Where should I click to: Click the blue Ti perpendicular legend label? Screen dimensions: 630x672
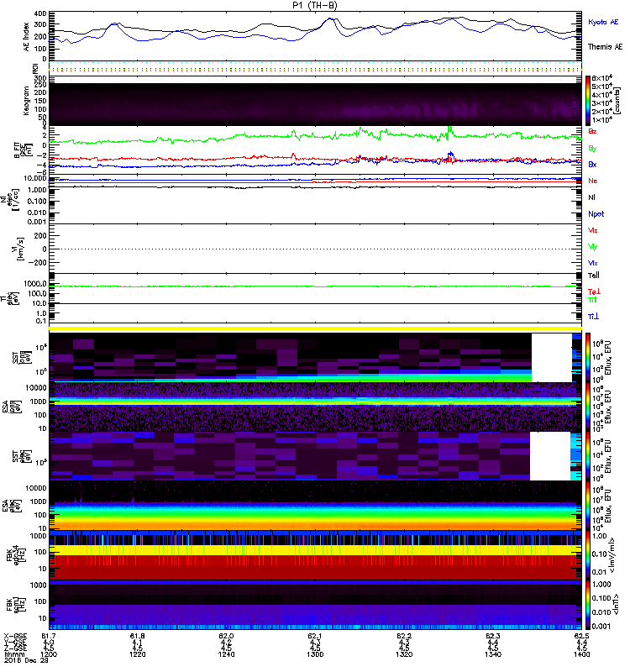593,317
